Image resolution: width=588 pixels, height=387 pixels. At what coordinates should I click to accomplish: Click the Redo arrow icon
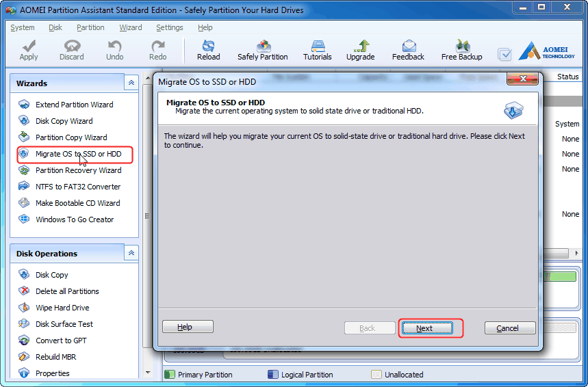[x=158, y=46]
